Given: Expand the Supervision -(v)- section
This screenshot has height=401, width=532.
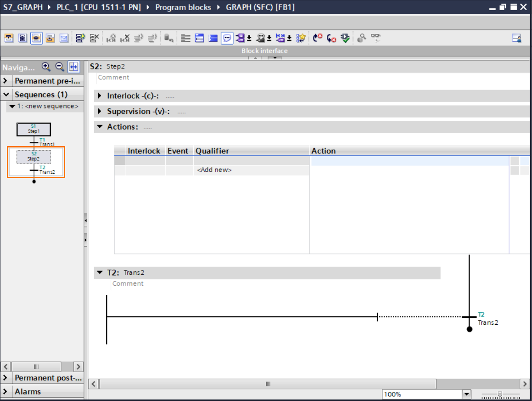Looking at the screenshot, I should [x=100, y=111].
